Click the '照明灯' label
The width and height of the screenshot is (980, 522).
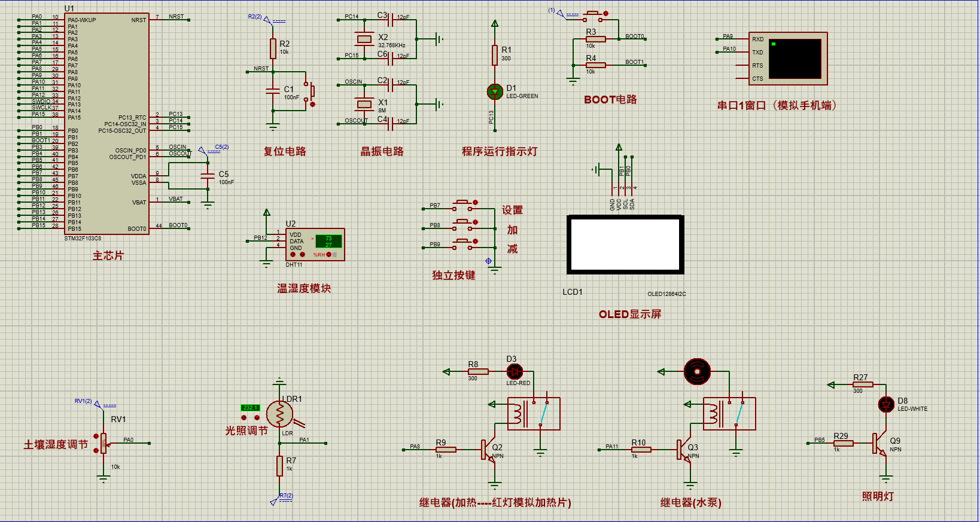point(878,496)
